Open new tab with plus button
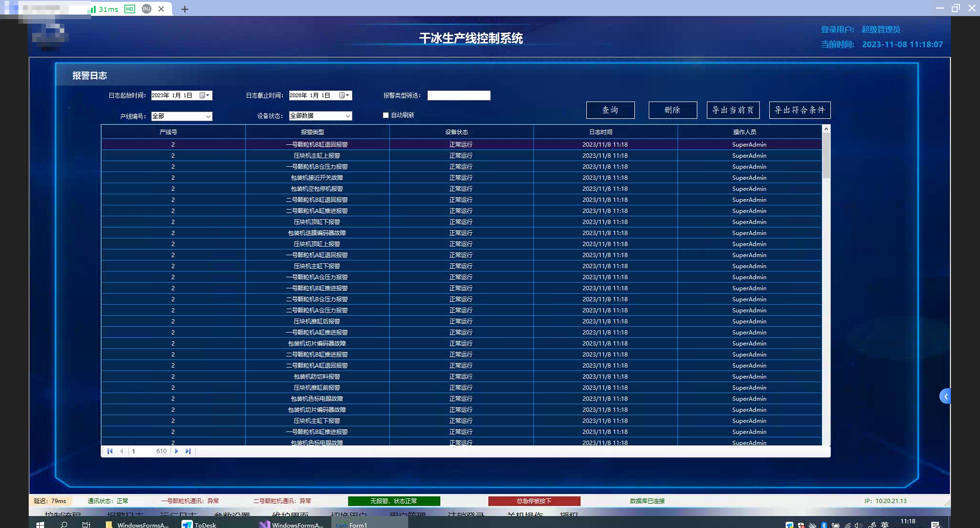980x528 pixels. tap(185, 9)
